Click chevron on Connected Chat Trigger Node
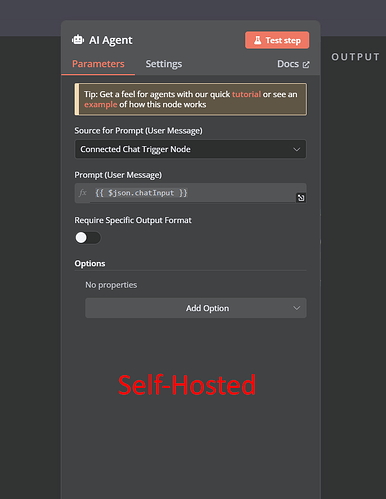The height and width of the screenshot is (499, 386). [x=296, y=149]
